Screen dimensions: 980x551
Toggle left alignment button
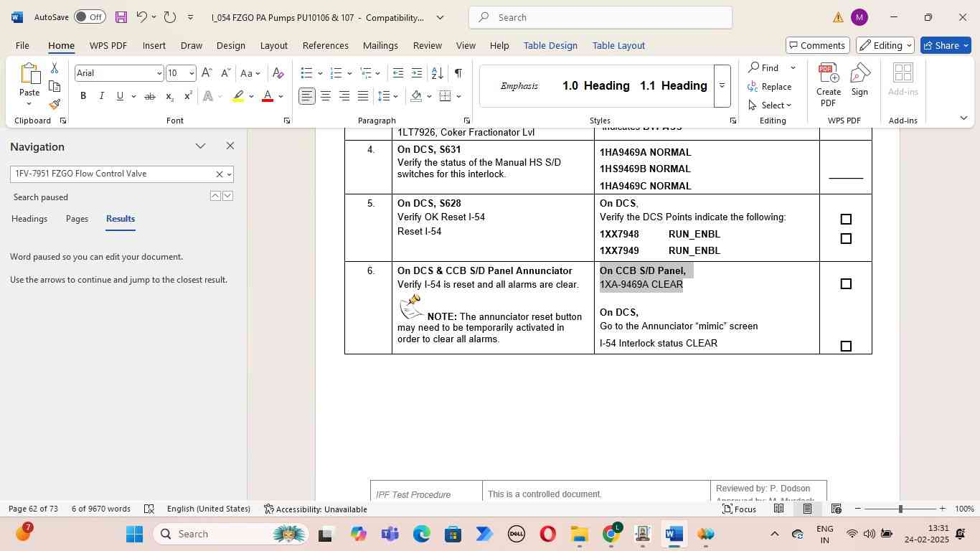[x=307, y=96]
